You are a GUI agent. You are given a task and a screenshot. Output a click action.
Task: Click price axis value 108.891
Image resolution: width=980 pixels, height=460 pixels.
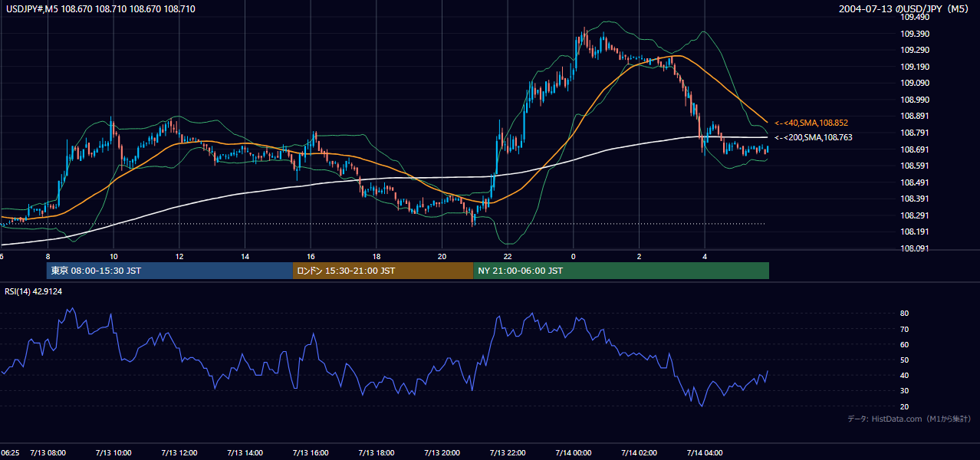coord(914,117)
